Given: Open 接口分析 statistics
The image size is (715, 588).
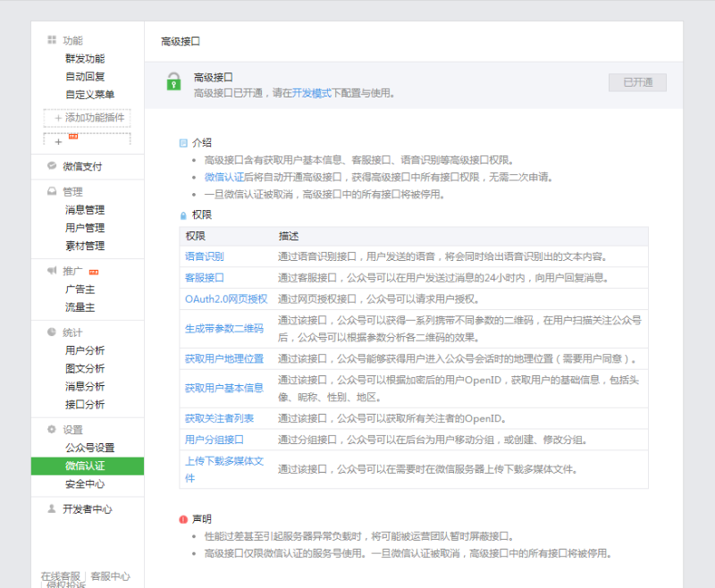Looking at the screenshot, I should (85, 404).
